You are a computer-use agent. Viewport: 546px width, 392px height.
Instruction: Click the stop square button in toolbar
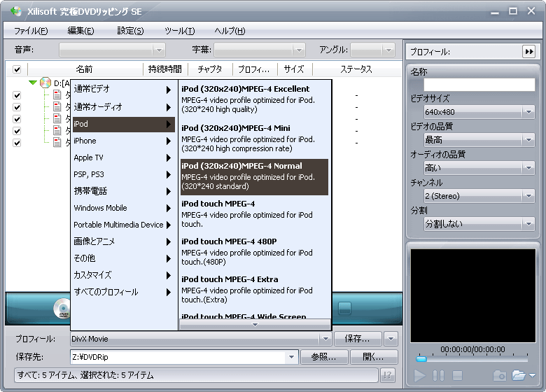[x=344, y=308]
